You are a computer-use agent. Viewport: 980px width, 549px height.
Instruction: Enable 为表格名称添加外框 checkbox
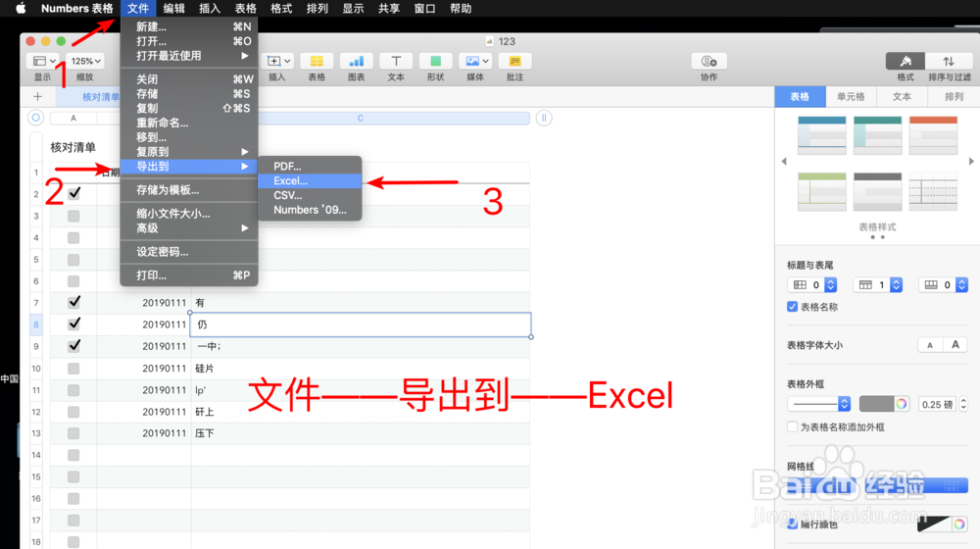tap(793, 426)
